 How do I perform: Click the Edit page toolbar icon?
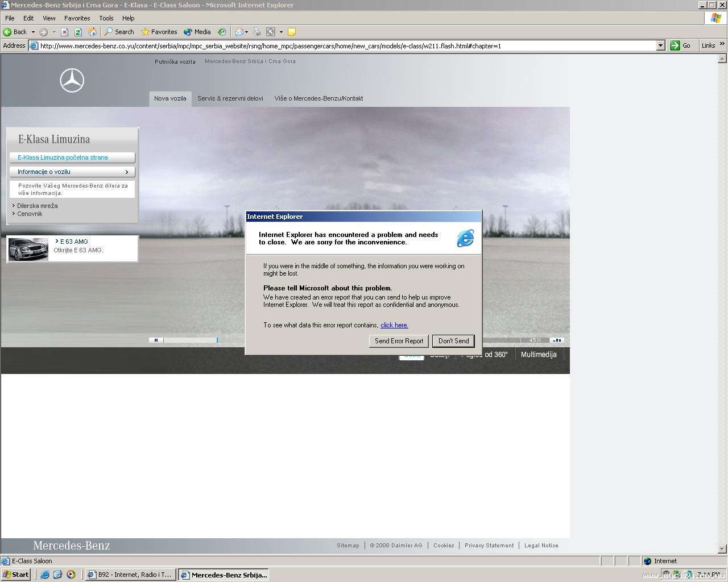click(x=271, y=32)
